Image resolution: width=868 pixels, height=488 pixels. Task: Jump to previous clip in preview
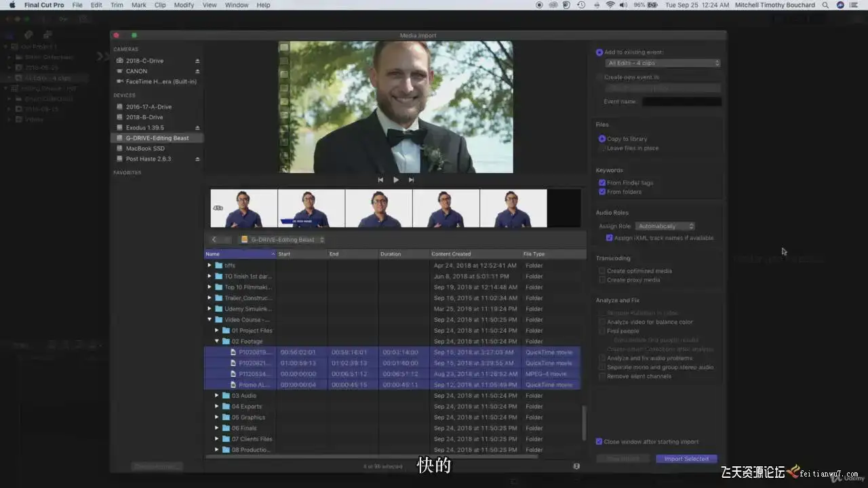pos(380,180)
